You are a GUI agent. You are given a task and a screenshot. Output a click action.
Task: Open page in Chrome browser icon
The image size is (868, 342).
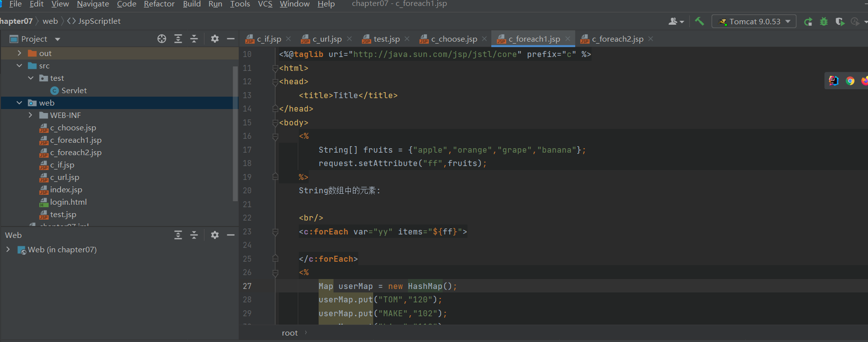click(850, 81)
